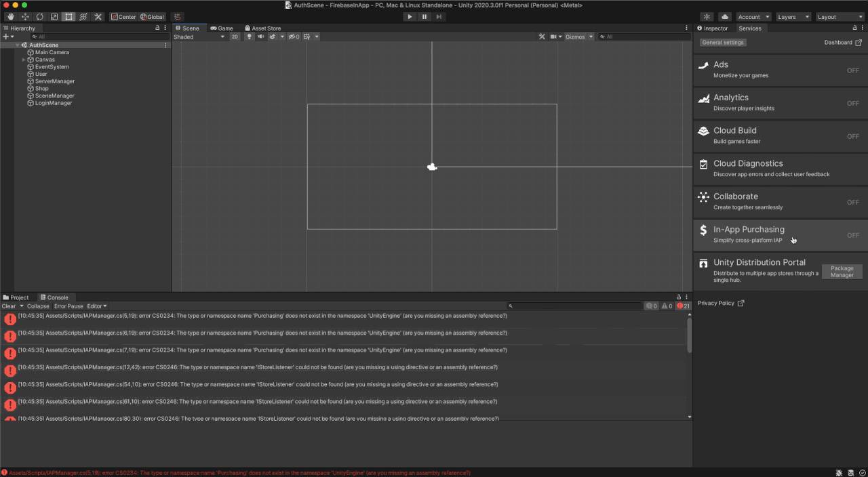Switch to the Project tab
The image size is (868, 477).
click(16, 297)
